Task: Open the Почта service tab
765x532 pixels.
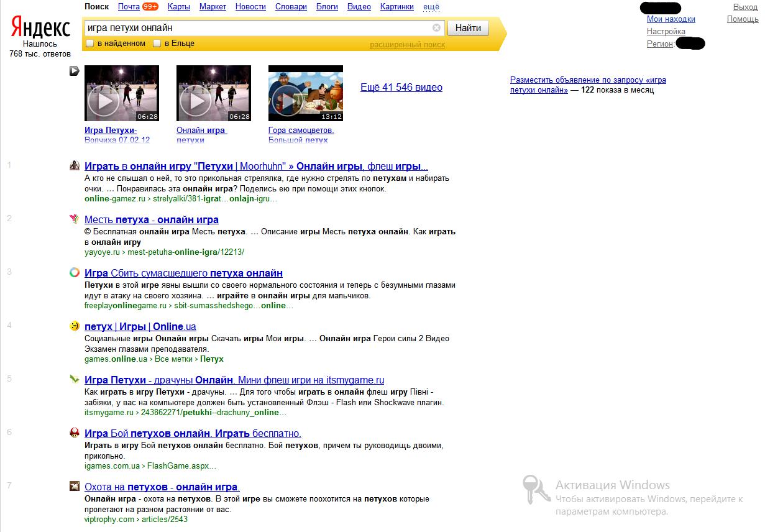Action: click(x=129, y=7)
